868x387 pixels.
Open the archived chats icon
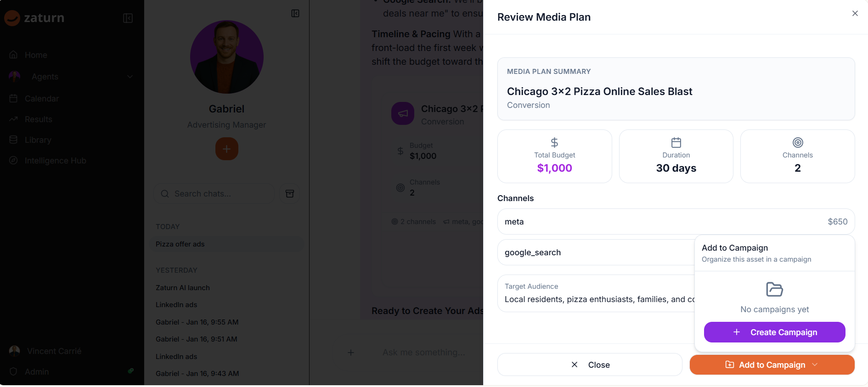290,194
